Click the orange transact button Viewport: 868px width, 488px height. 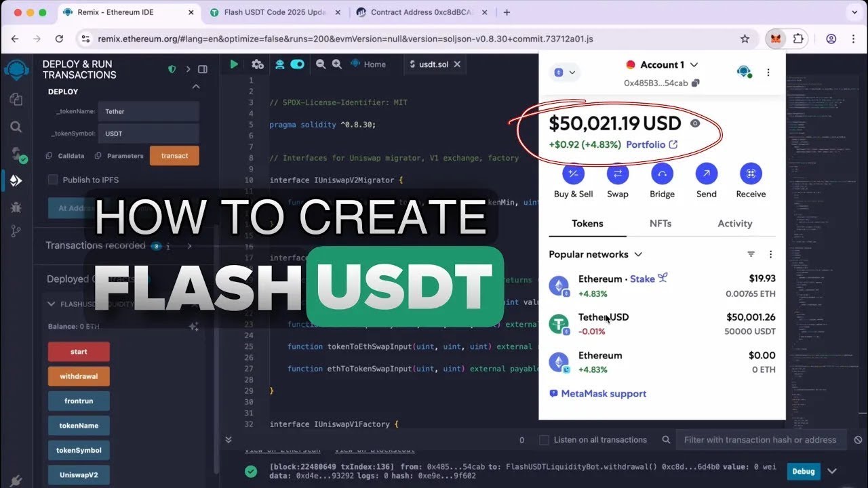coord(174,156)
